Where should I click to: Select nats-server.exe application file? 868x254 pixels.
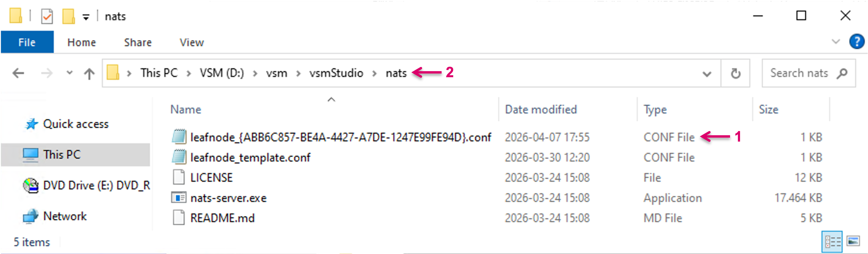[228, 198]
